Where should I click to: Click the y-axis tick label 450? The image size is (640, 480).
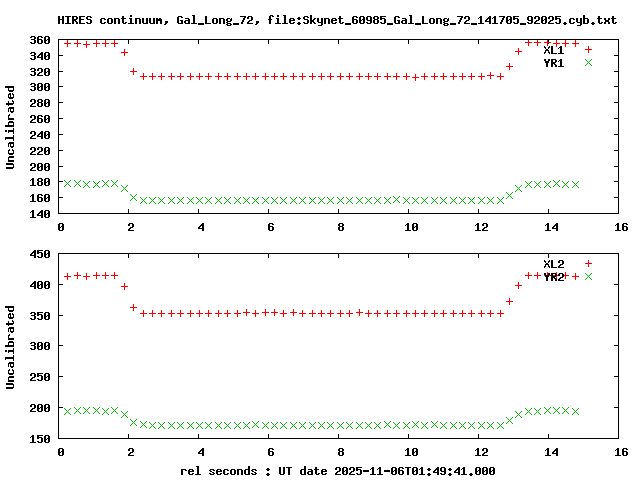(40, 254)
